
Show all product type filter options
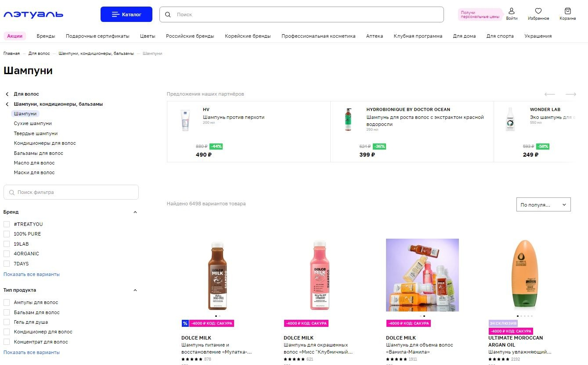point(32,352)
